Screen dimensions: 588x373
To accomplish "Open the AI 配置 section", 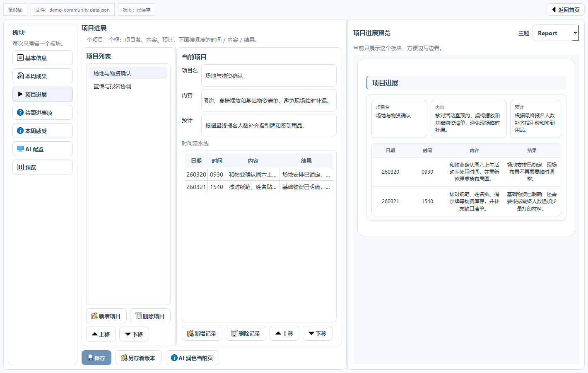I will tap(43, 149).
